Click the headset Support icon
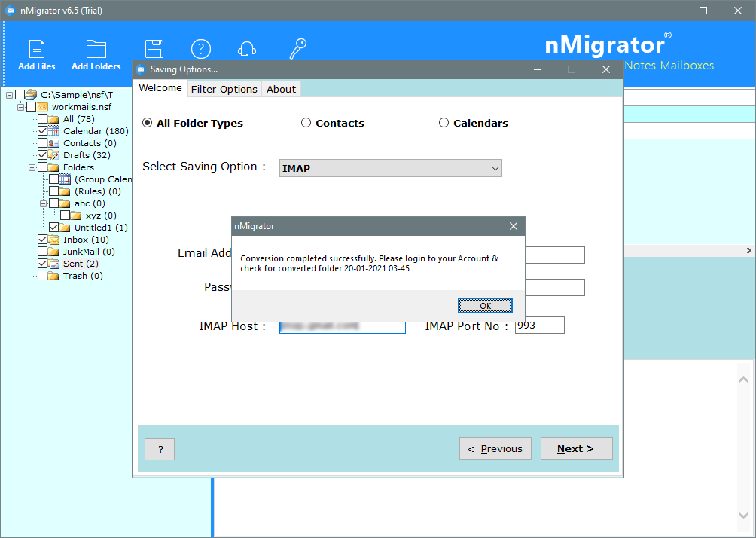The image size is (756, 538). tap(247, 49)
